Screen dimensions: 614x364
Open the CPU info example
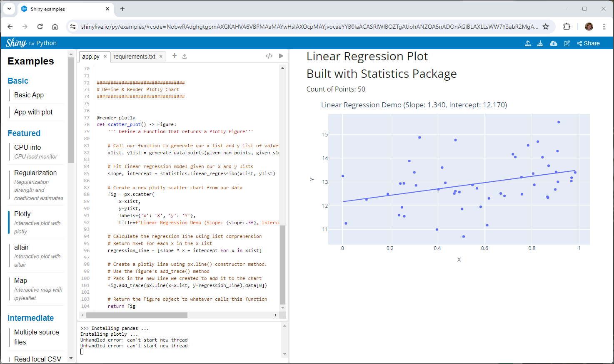point(36,151)
